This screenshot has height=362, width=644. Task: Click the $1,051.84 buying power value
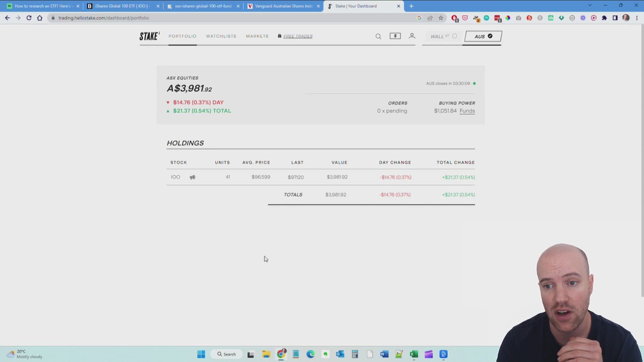click(445, 111)
